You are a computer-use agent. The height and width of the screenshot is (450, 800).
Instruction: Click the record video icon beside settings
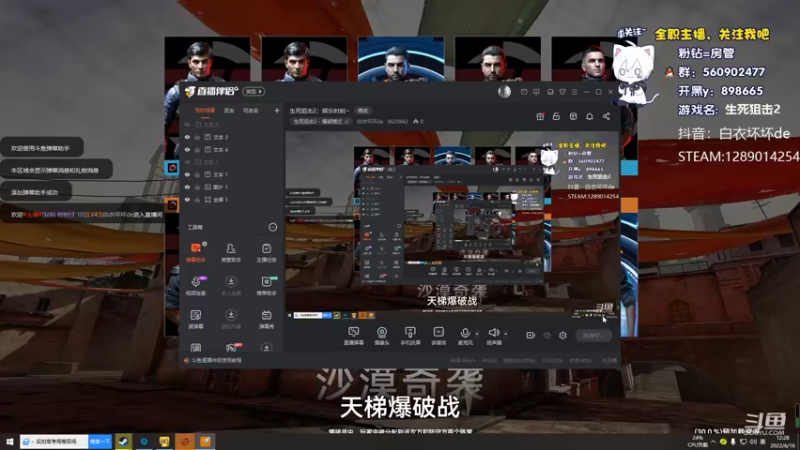pos(531,335)
